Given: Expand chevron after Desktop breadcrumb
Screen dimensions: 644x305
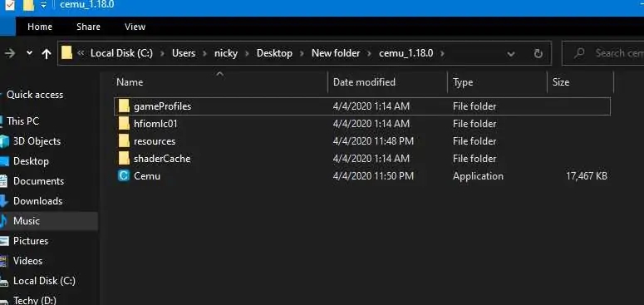Looking at the screenshot, I should point(302,53).
